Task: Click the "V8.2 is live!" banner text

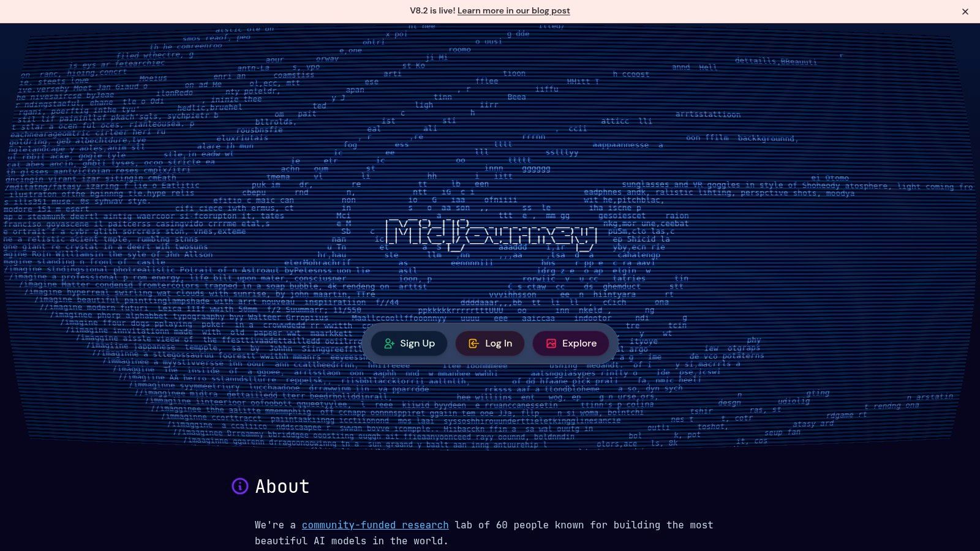Action: coord(432,11)
